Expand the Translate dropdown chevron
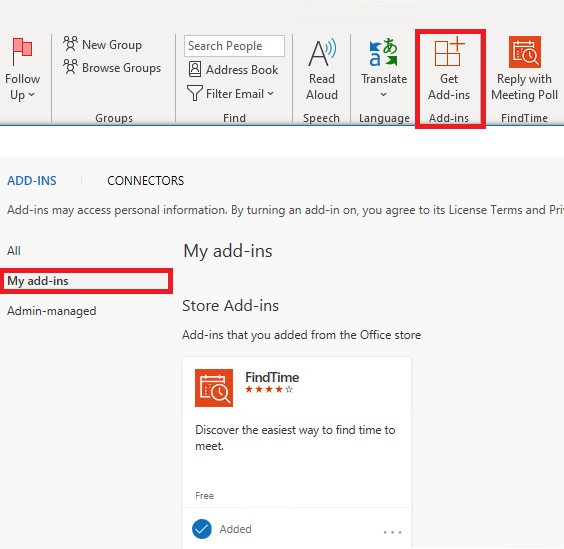This screenshot has width=564, height=549. click(x=383, y=95)
